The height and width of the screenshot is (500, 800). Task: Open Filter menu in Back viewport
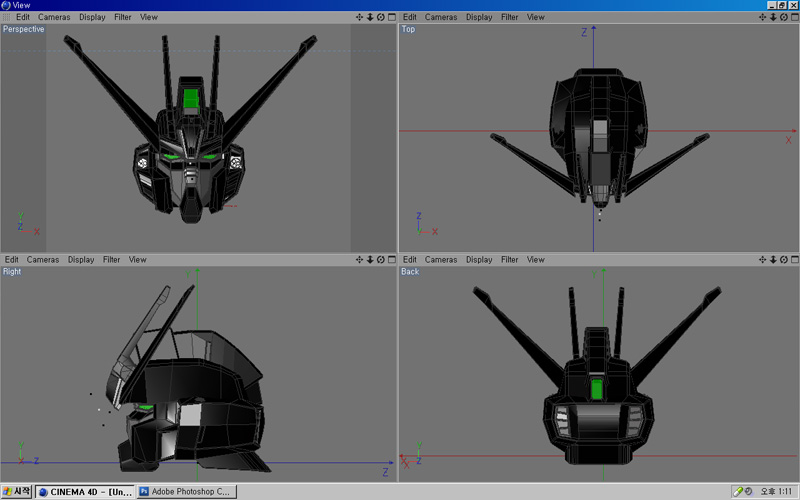(x=509, y=260)
